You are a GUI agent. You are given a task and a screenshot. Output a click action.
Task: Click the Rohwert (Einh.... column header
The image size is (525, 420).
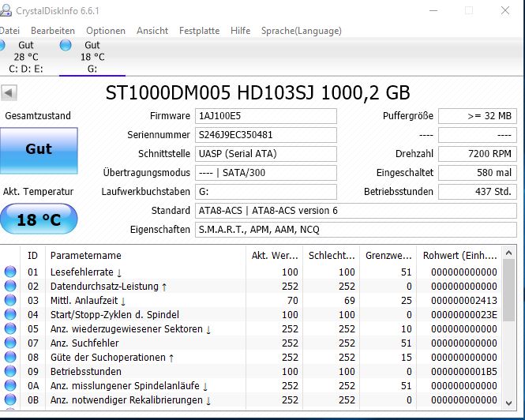tap(459, 256)
